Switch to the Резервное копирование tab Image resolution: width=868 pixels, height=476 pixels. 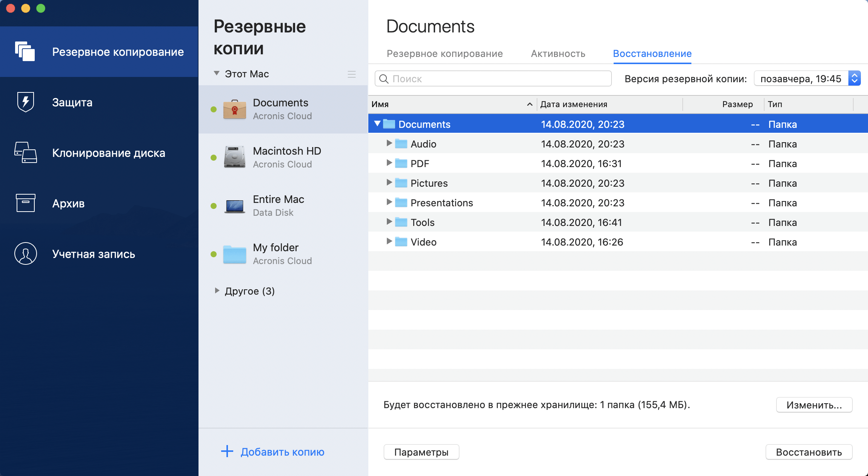(x=445, y=54)
